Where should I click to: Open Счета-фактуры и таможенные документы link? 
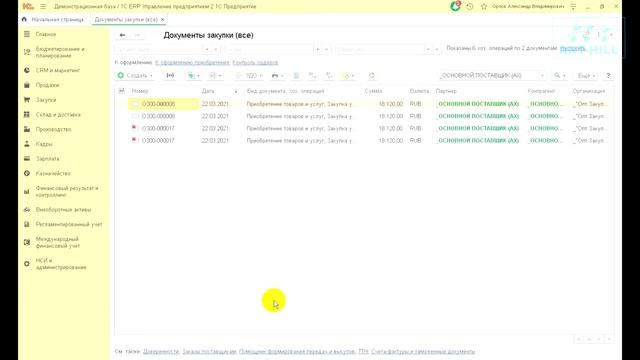423,351
